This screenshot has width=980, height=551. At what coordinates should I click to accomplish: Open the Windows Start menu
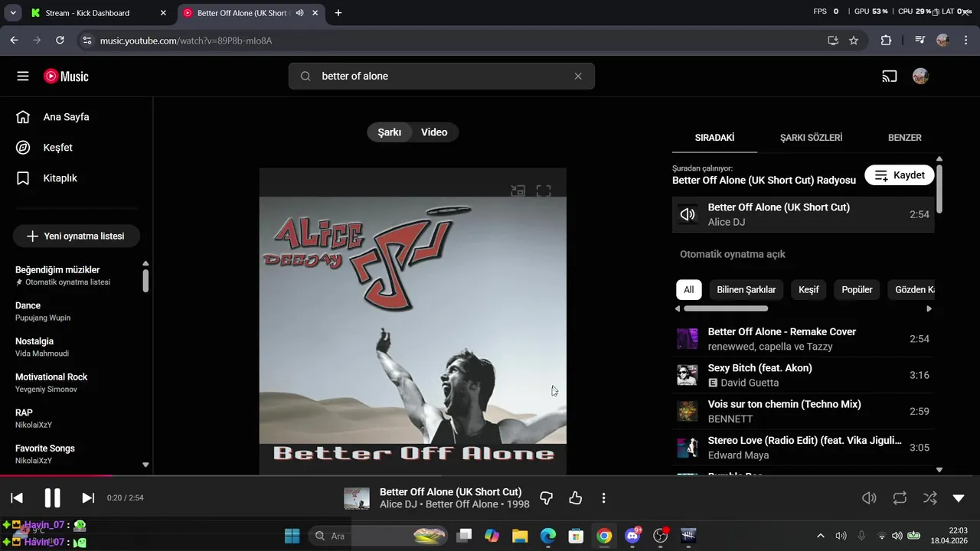click(292, 536)
